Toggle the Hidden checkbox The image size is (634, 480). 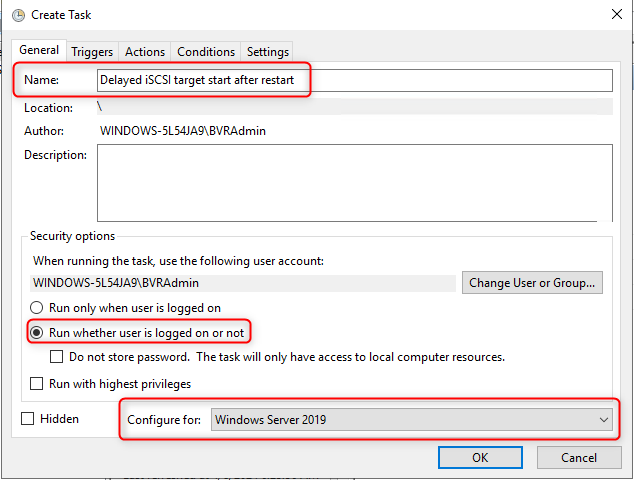(28, 419)
